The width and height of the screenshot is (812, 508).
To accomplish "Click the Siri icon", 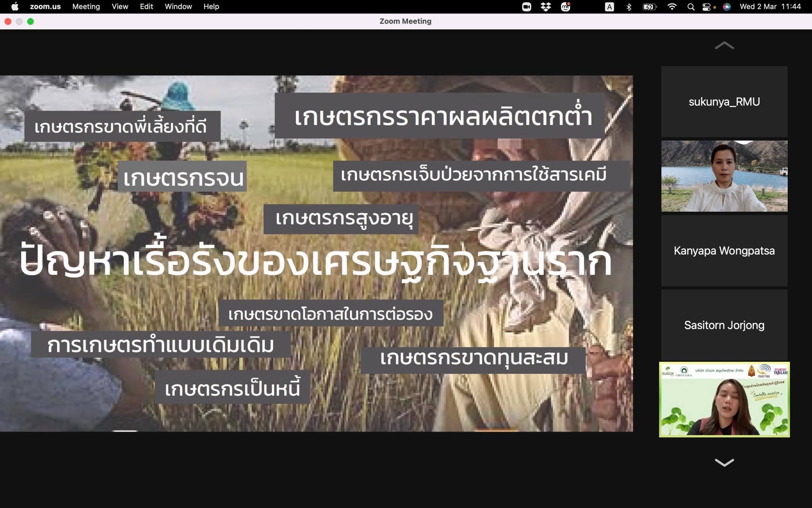I will click(x=726, y=7).
